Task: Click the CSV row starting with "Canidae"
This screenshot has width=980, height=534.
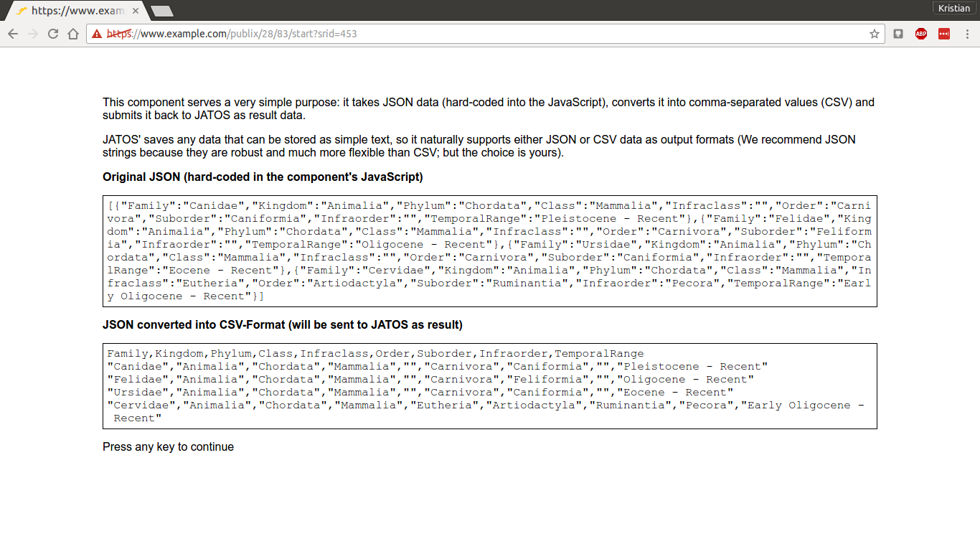Action: [x=437, y=366]
